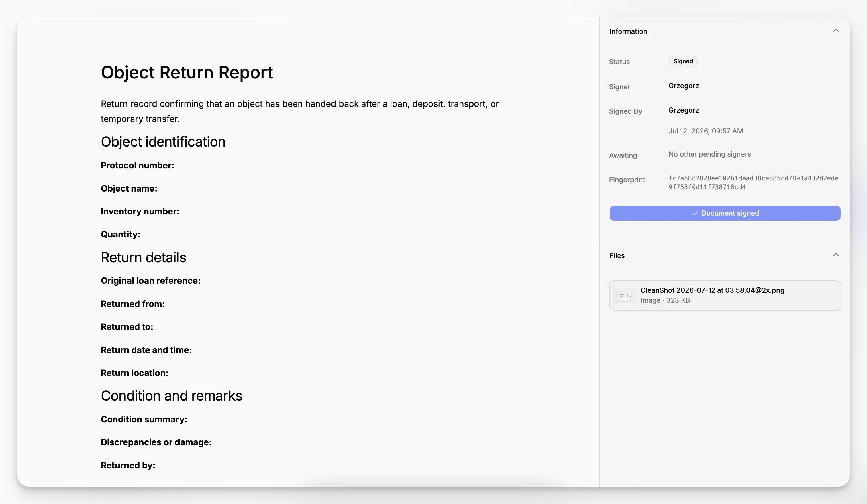Select the Signed By name Grzegorz
Image resolution: width=867 pixels, height=504 pixels.
pyautogui.click(x=684, y=110)
